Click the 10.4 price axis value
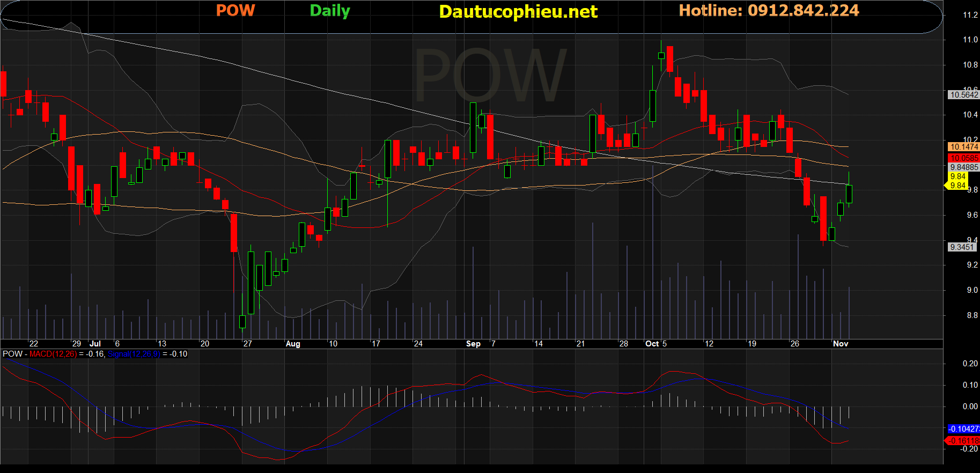This screenshot has width=980, height=473. (970, 115)
